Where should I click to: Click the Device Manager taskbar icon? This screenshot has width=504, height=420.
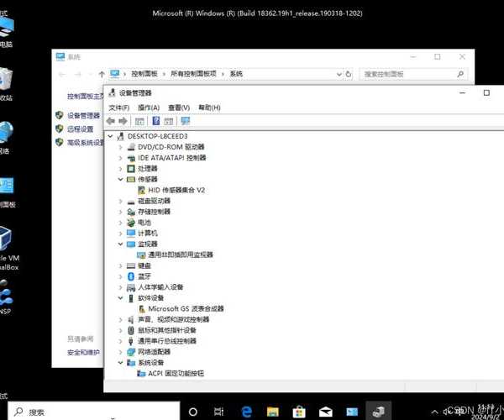pyautogui.click(x=379, y=412)
